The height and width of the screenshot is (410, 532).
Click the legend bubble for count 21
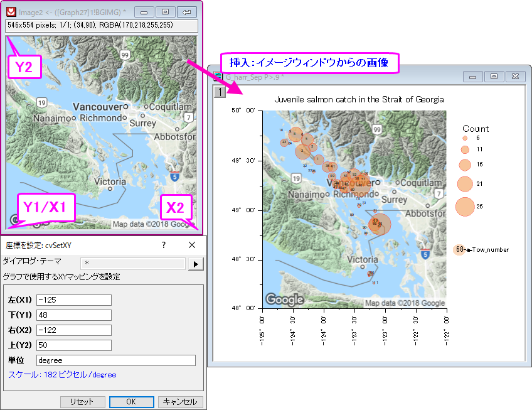pyautogui.click(x=465, y=184)
